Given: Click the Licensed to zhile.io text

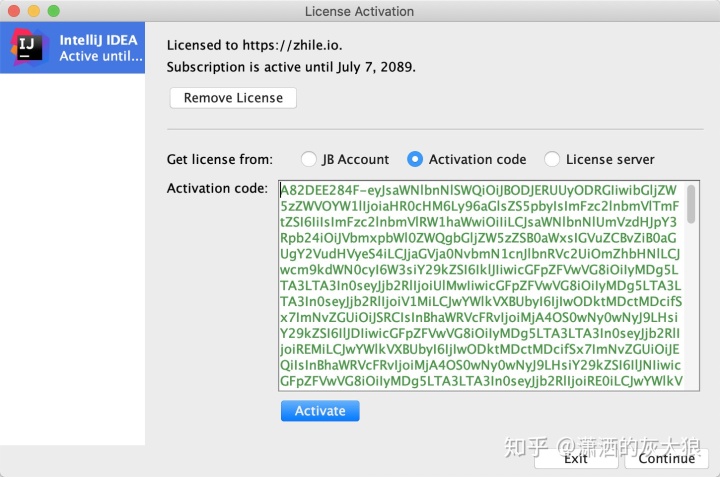Looking at the screenshot, I should click(254, 45).
